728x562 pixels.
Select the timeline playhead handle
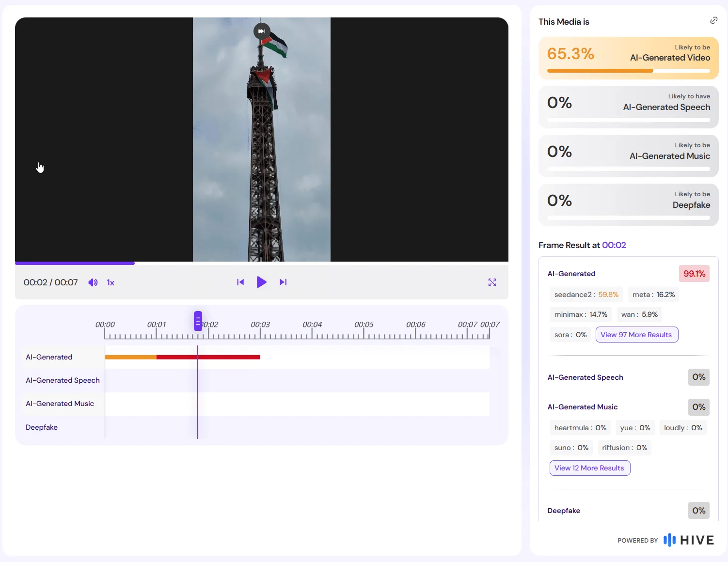click(x=198, y=321)
